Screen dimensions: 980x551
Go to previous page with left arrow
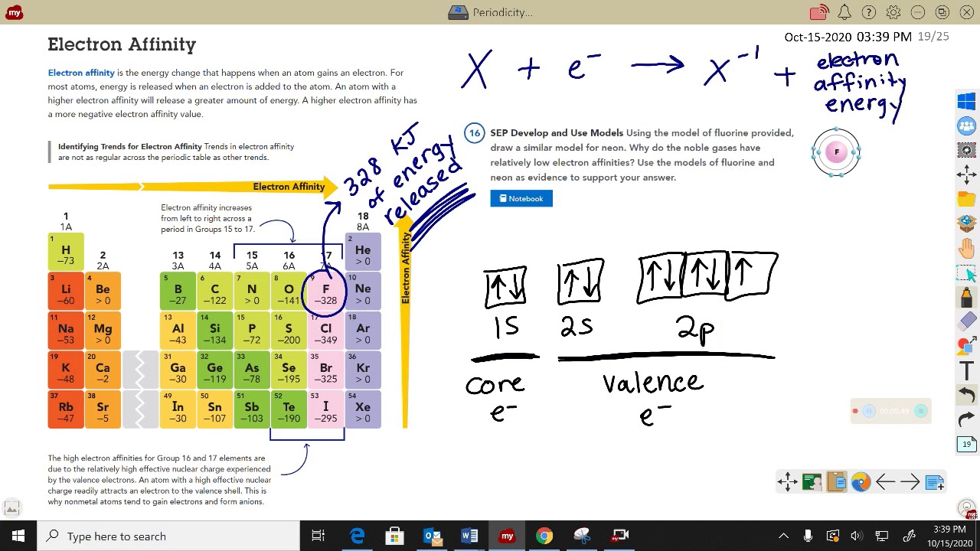pyautogui.click(x=886, y=481)
